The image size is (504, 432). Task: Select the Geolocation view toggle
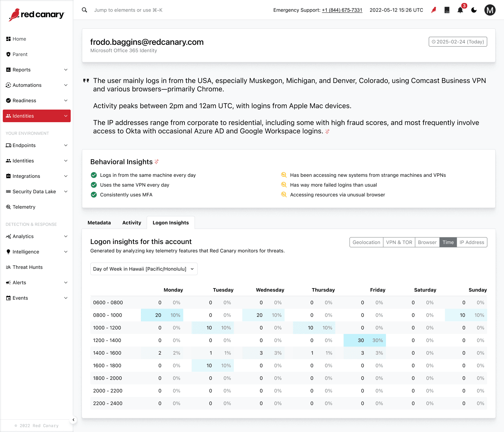[x=366, y=242]
